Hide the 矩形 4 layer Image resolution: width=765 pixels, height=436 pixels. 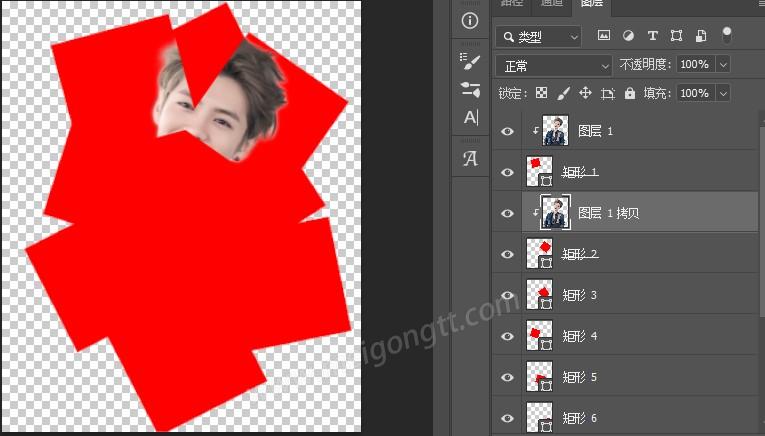[507, 336]
